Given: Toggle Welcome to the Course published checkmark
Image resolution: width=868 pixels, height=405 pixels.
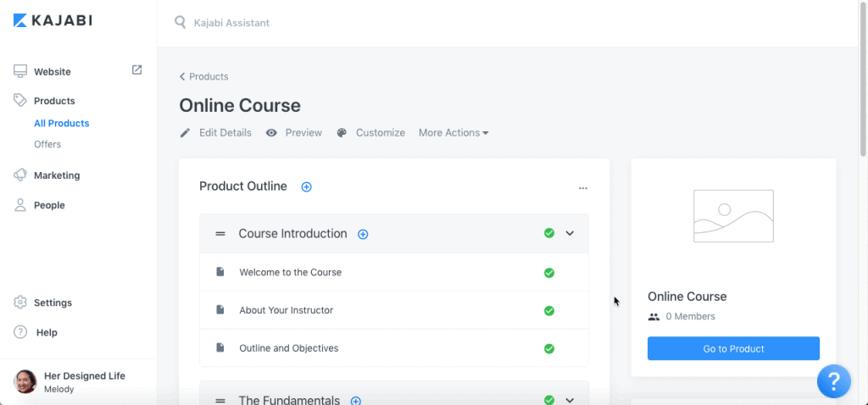Looking at the screenshot, I should coord(549,273).
